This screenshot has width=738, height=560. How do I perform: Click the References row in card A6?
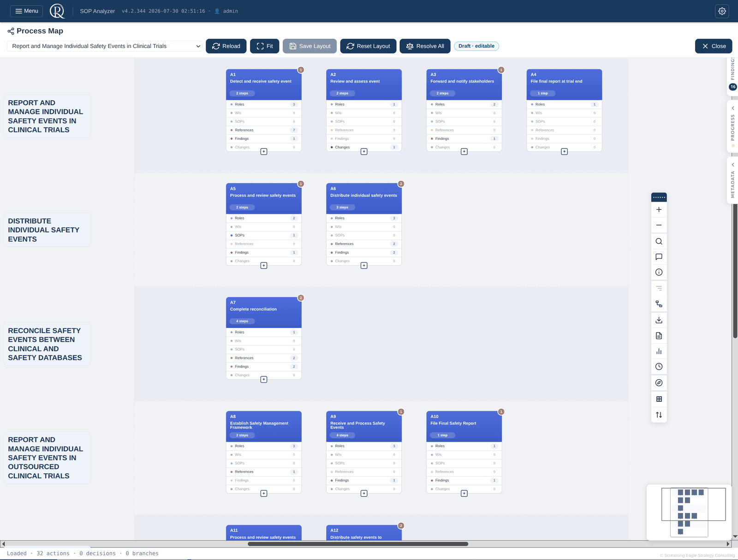(364, 244)
